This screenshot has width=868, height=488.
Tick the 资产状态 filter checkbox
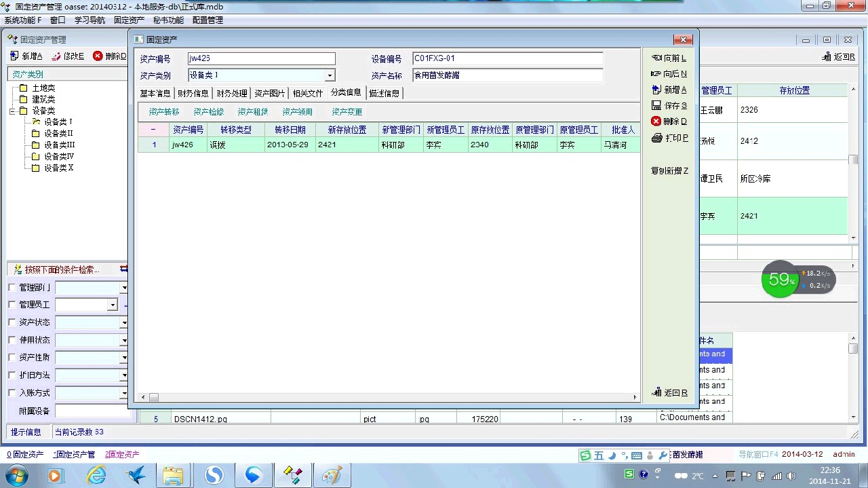[12, 322]
